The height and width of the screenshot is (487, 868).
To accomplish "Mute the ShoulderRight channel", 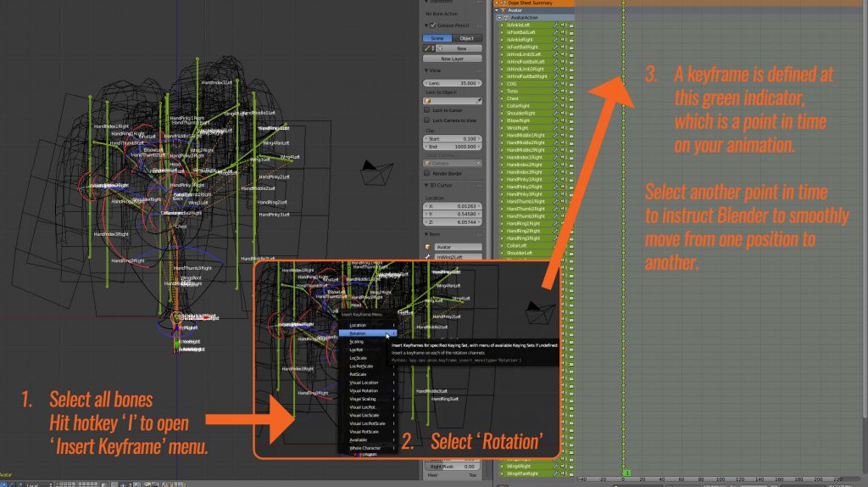I will 563,113.
